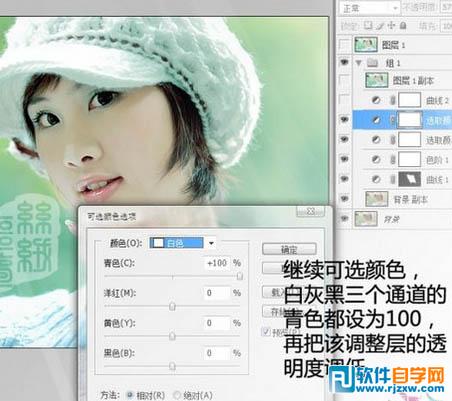Click adjustment icon on 曲线 2 layer
Image resolution: width=452 pixels, height=401 pixels.
click(376, 100)
